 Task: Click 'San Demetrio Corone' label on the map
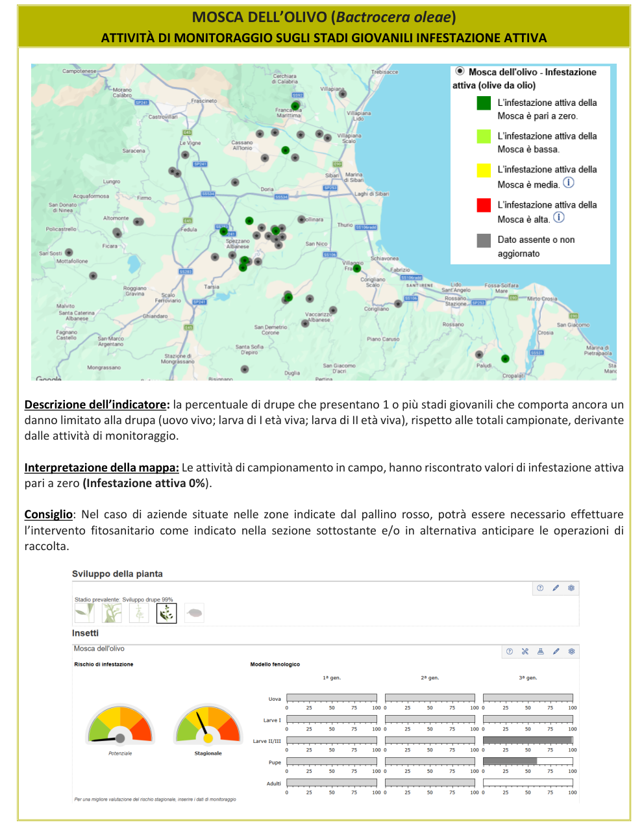(271, 330)
